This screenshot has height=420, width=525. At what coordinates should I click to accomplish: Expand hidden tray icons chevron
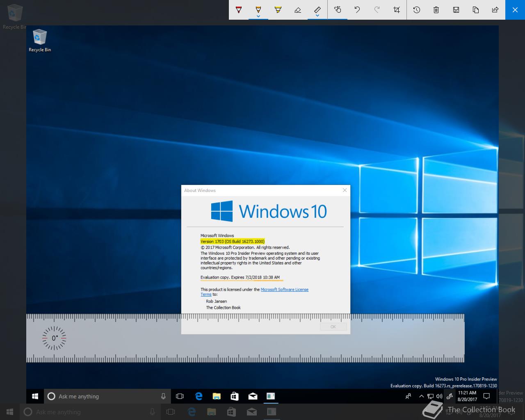point(421,396)
